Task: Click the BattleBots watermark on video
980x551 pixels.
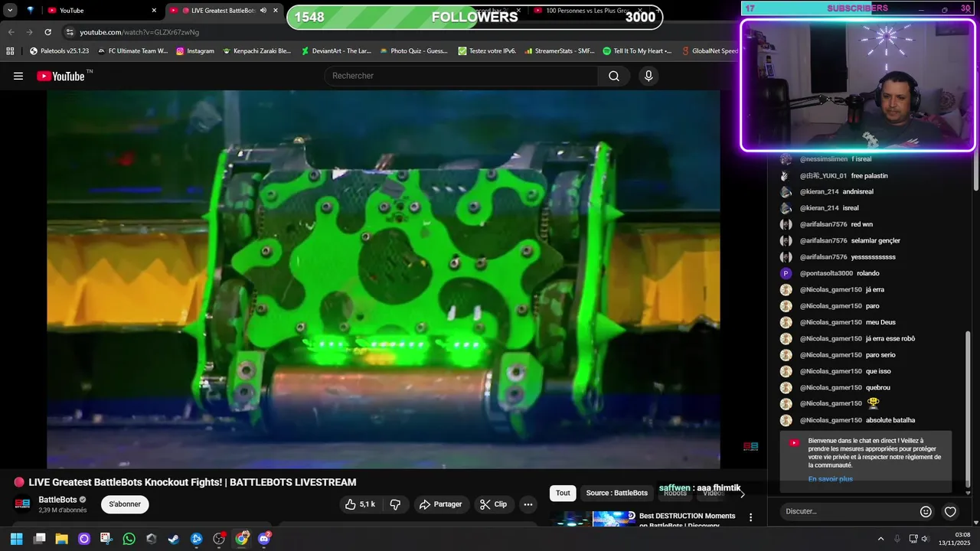Action: pos(750,447)
